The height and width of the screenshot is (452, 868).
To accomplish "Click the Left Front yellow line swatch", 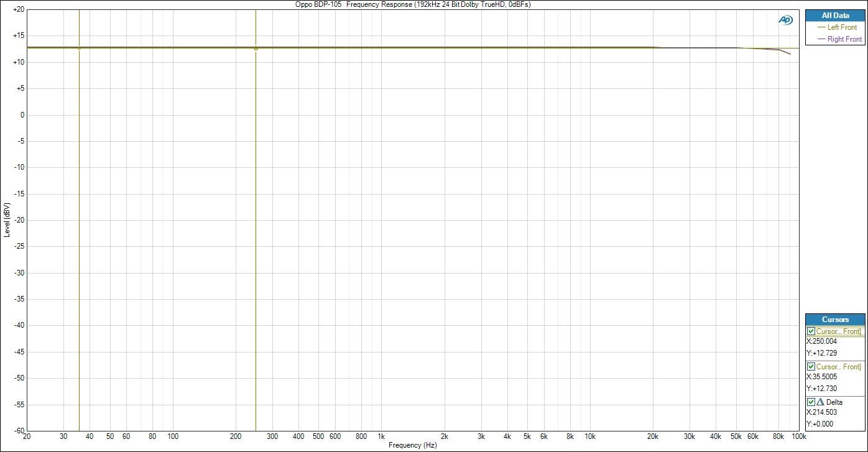I will pos(821,27).
